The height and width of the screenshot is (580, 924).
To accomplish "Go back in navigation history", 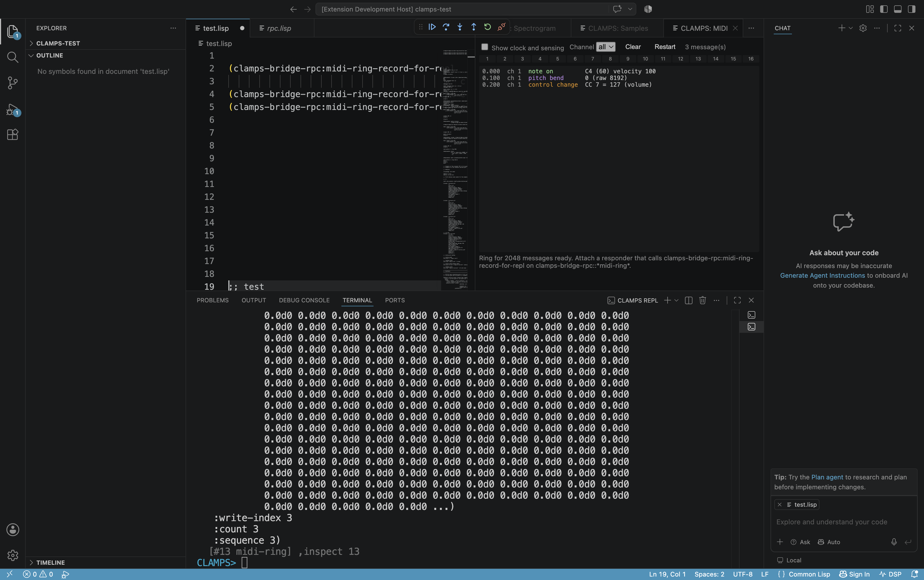I will click(293, 9).
